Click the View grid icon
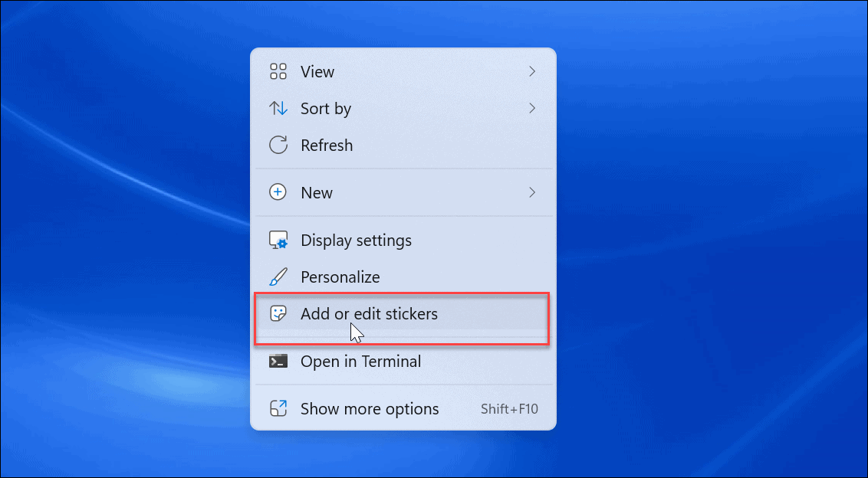The height and width of the screenshot is (478, 868). point(278,71)
